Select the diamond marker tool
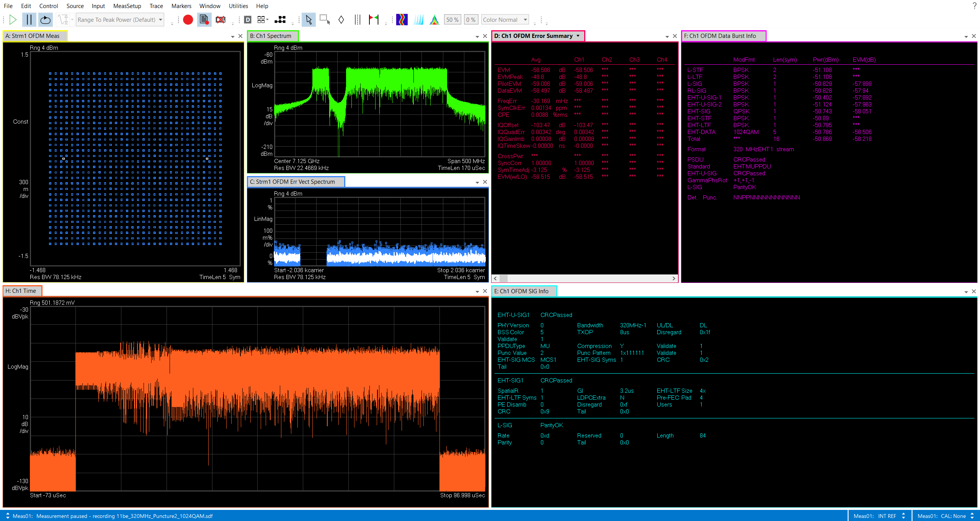The image size is (980, 521). coord(341,20)
